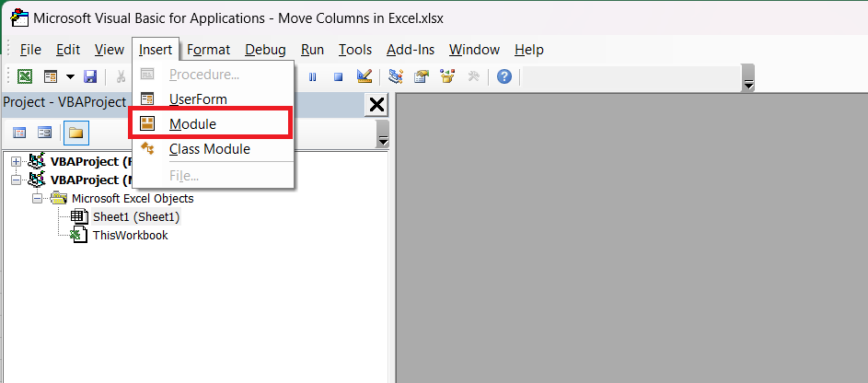Open the Tools menu
Viewport: 868px width, 383px height.
tap(355, 50)
